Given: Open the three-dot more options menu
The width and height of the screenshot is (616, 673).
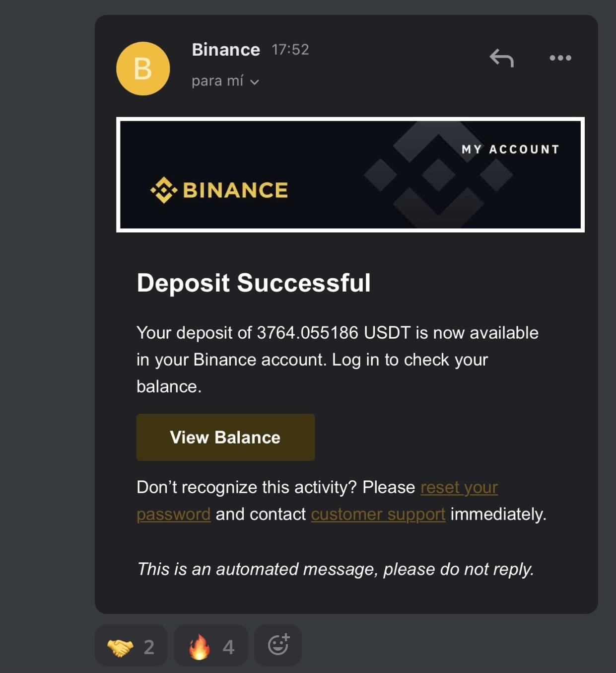Looking at the screenshot, I should [560, 58].
